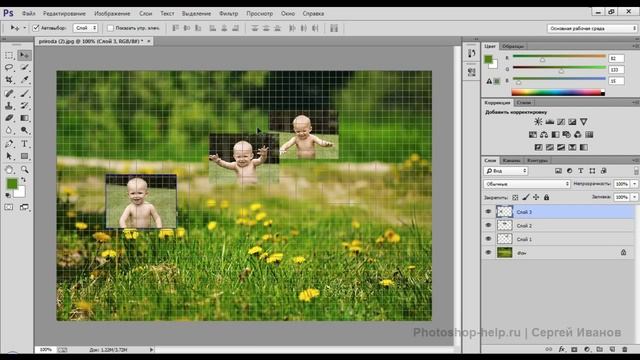
Task: Toggle lock all (padlock icon)
Action: [547, 197]
